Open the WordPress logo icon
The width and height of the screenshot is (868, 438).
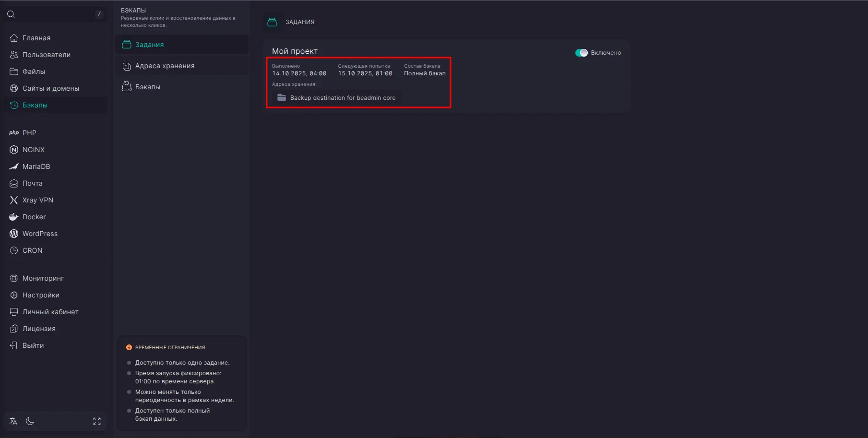[x=14, y=234]
